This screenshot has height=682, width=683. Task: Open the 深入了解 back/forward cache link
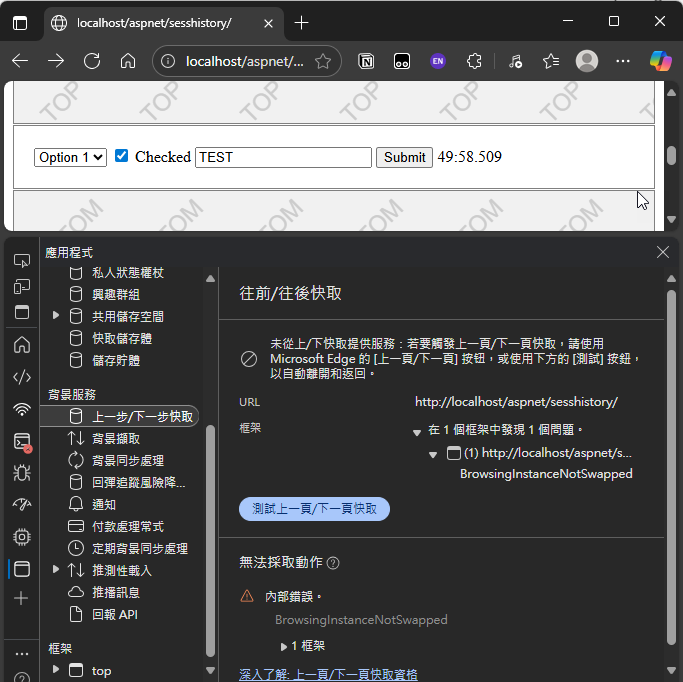(x=328, y=674)
